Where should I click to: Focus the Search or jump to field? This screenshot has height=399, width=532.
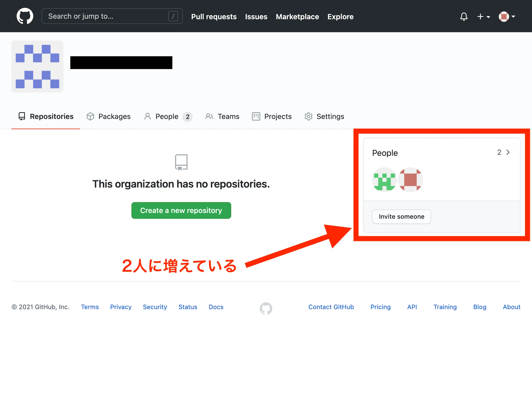point(108,16)
